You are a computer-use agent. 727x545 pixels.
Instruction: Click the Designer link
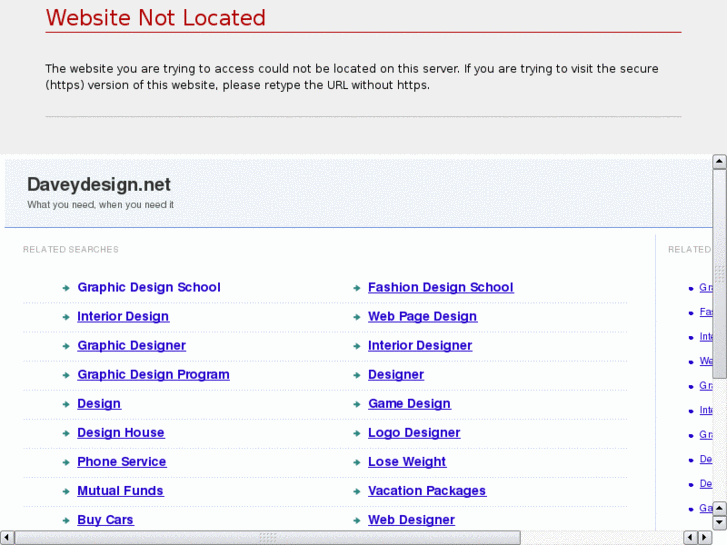pyautogui.click(x=396, y=375)
